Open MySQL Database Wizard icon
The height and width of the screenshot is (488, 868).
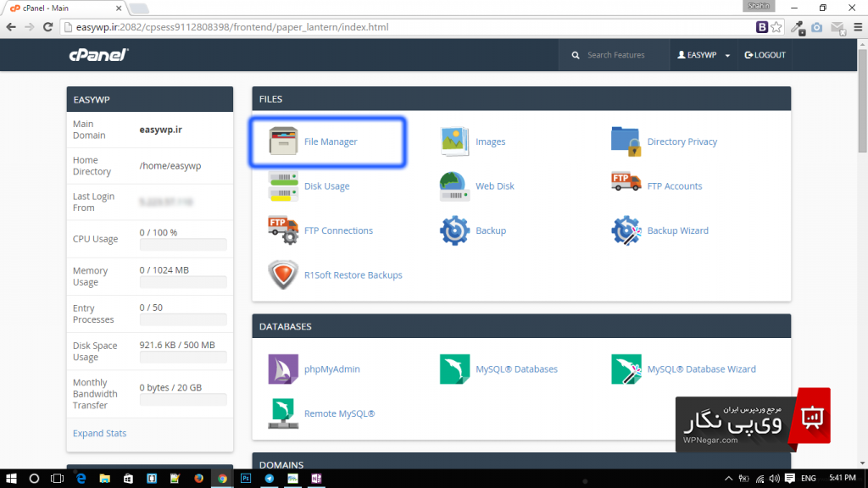pyautogui.click(x=626, y=369)
